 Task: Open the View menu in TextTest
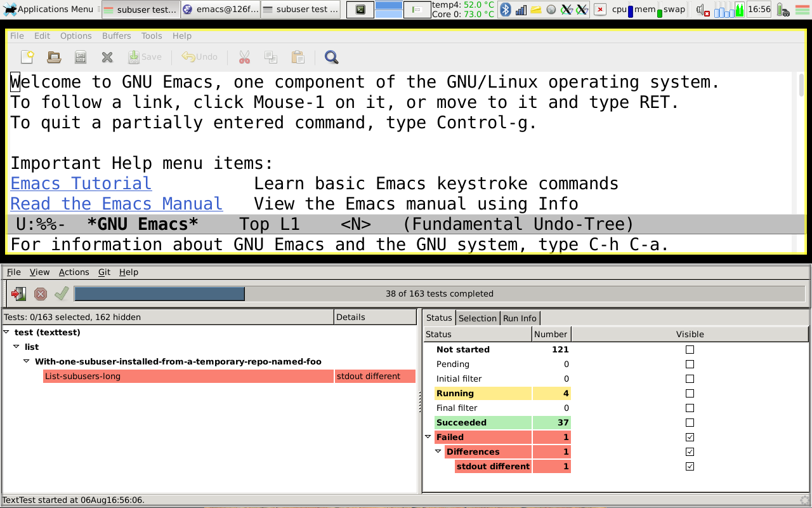[x=39, y=272]
